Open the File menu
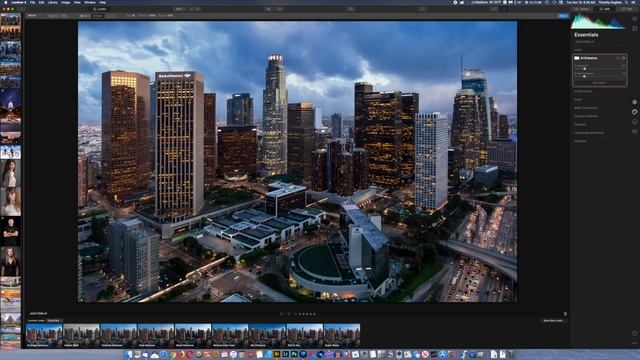Viewport: 640px width, 360px height. [x=32, y=2]
